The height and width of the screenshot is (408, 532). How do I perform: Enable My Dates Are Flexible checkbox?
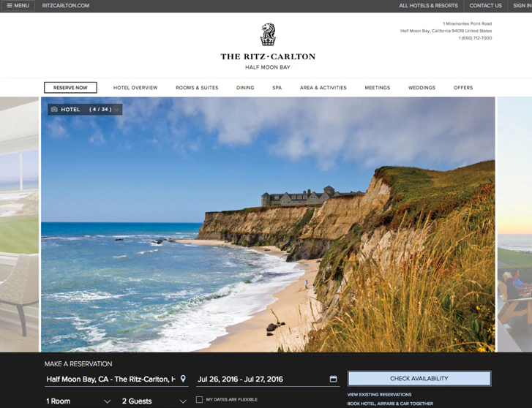point(200,399)
